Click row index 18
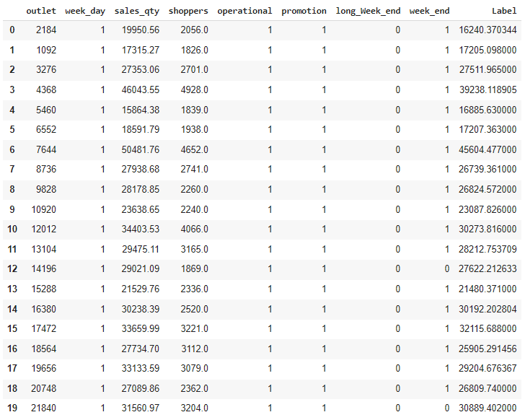The width and height of the screenshot is (525, 420). 12,388
